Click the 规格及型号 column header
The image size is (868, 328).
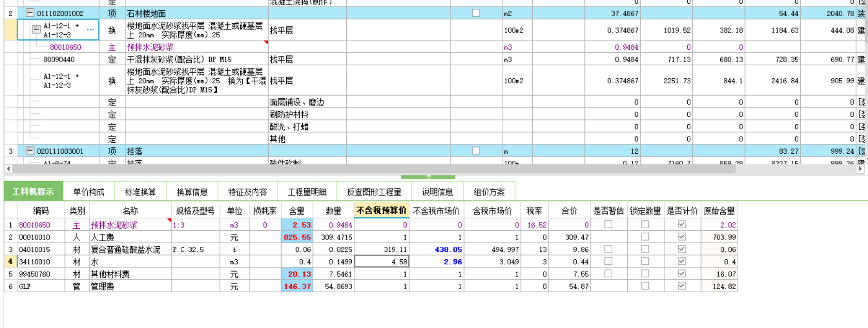(x=195, y=211)
